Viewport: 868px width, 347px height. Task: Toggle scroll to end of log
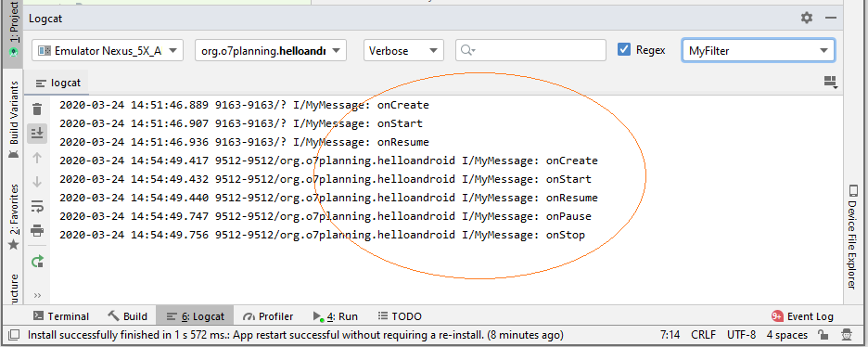[x=37, y=133]
